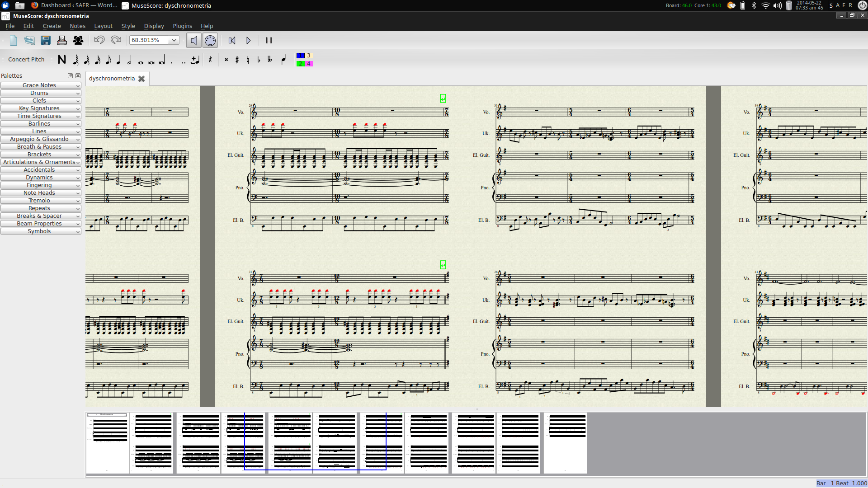The image size is (868, 488).
Task: Open the Notes menu
Action: pyautogui.click(x=77, y=26)
